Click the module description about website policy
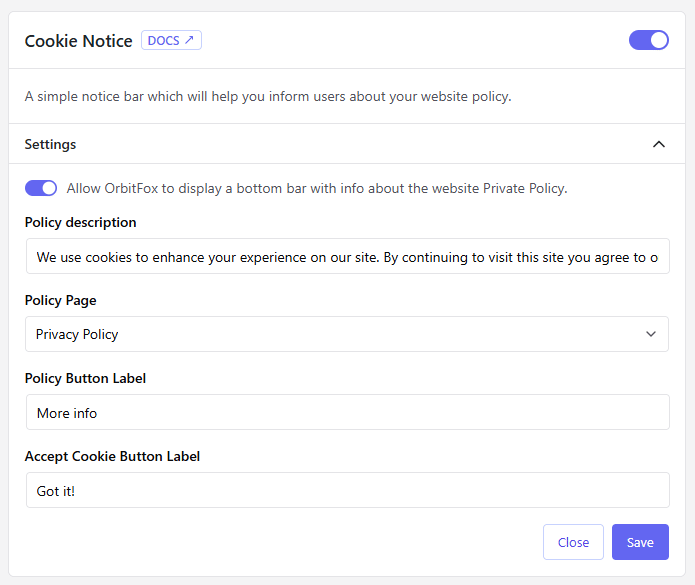Image resolution: width=695 pixels, height=585 pixels. 267,97
